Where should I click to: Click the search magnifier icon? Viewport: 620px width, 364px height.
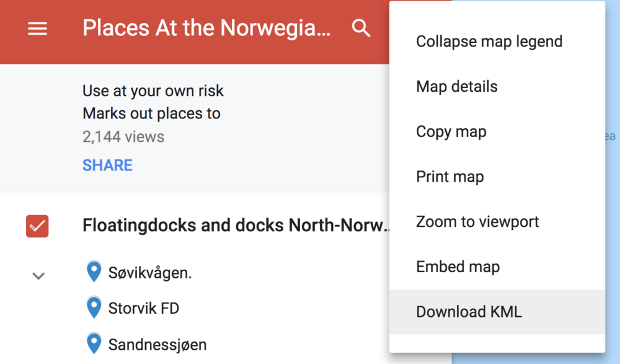click(x=361, y=29)
